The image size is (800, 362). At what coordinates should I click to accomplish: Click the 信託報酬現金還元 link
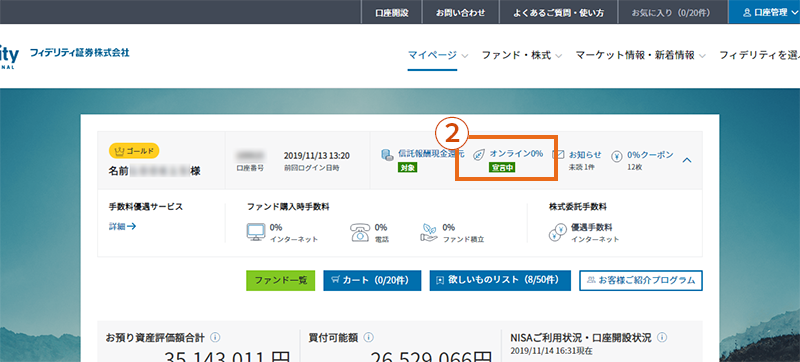click(x=431, y=153)
